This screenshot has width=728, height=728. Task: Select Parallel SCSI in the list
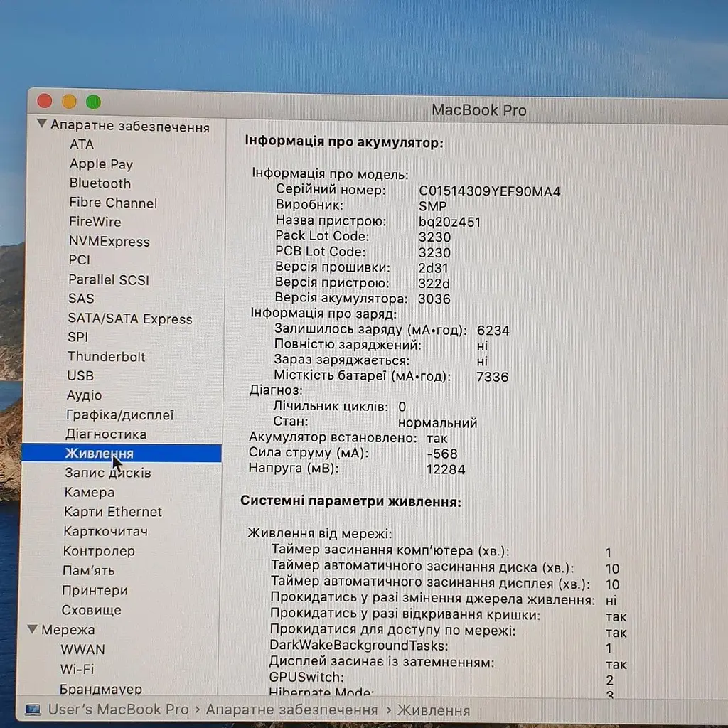pyautogui.click(x=109, y=279)
